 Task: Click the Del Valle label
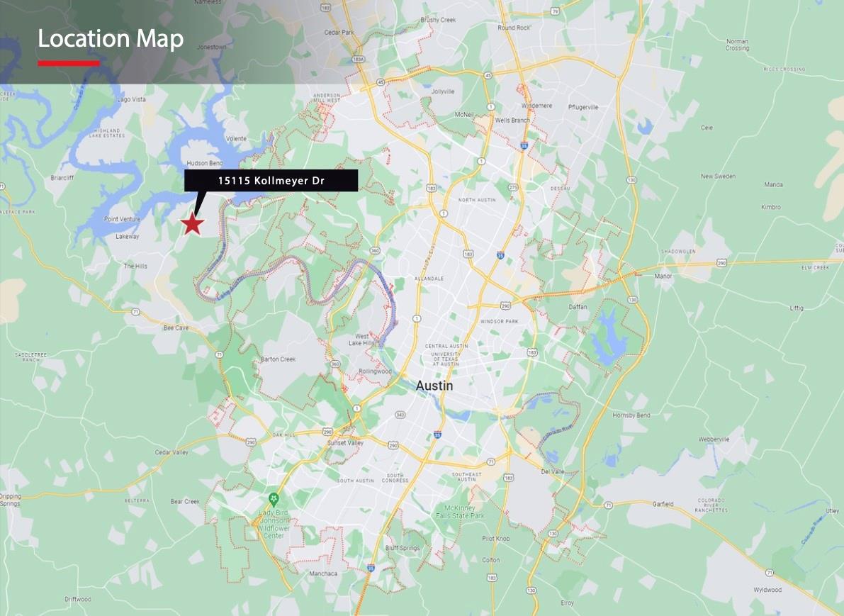click(553, 471)
